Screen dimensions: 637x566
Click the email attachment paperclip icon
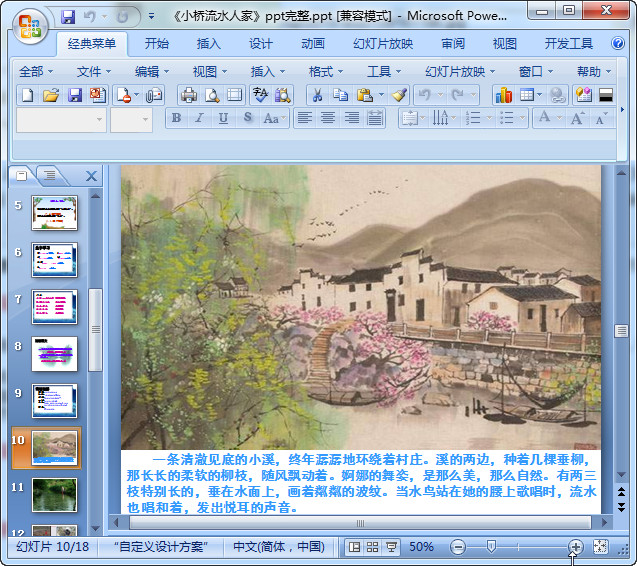(x=154, y=95)
